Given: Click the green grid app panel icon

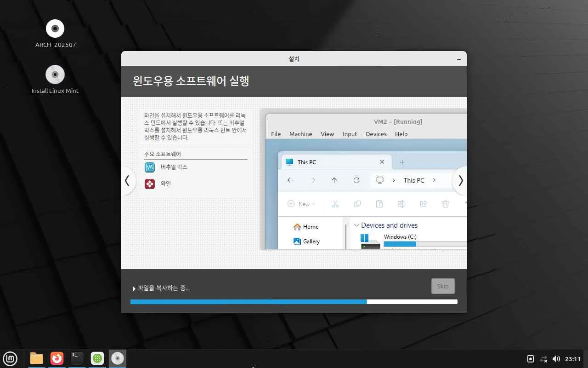Looking at the screenshot, I should pyautogui.click(x=97, y=358).
